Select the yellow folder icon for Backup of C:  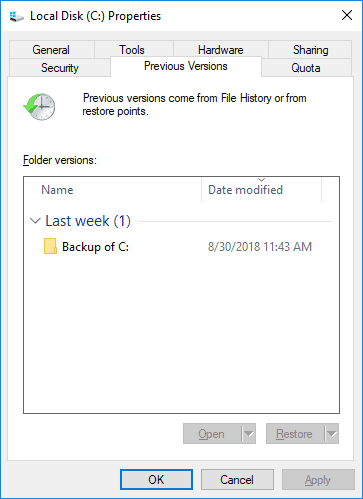50,246
